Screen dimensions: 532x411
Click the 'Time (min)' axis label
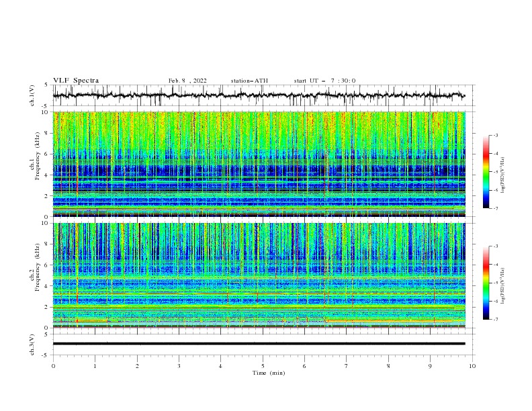pos(269,373)
